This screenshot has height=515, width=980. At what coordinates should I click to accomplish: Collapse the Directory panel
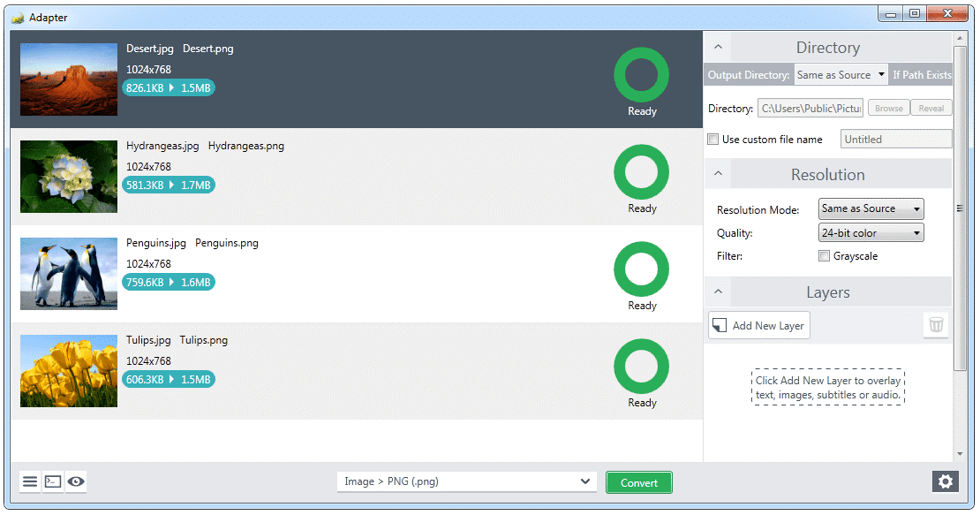[718, 47]
